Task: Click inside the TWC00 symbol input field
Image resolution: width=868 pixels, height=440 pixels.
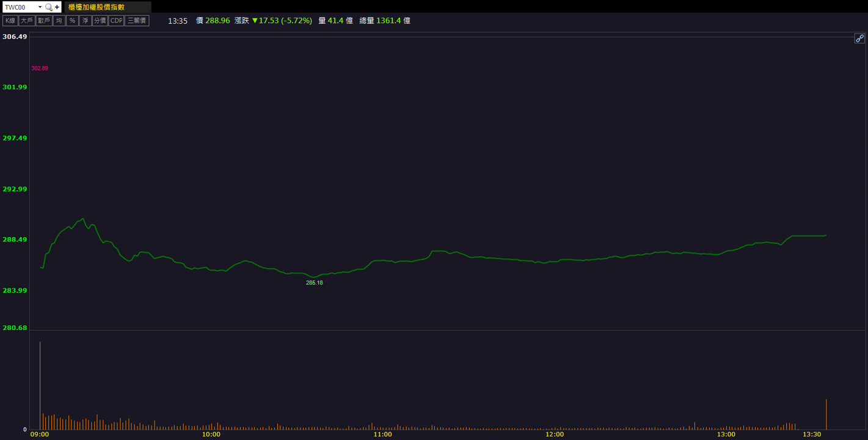Action: tap(20, 7)
